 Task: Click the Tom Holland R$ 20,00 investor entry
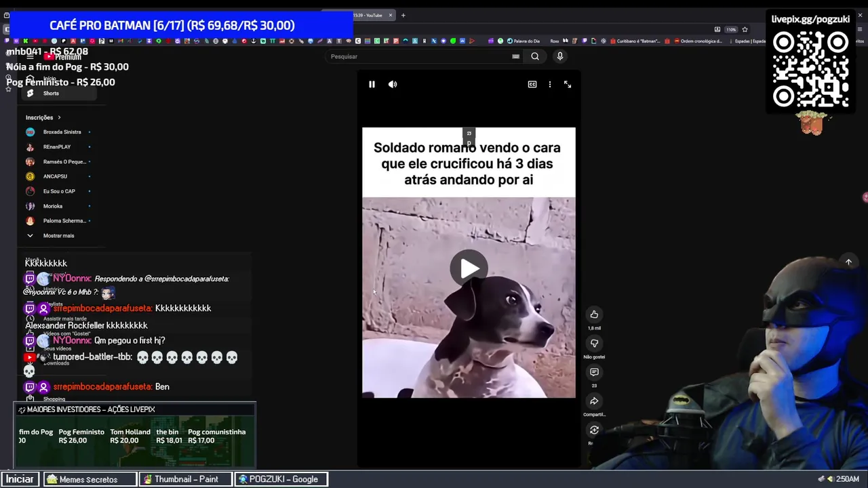[x=130, y=436]
